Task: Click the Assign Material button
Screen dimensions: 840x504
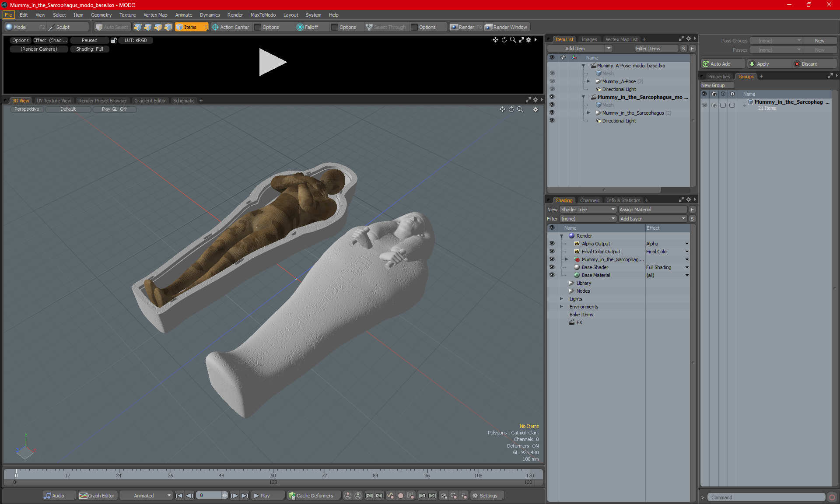Action: click(653, 210)
